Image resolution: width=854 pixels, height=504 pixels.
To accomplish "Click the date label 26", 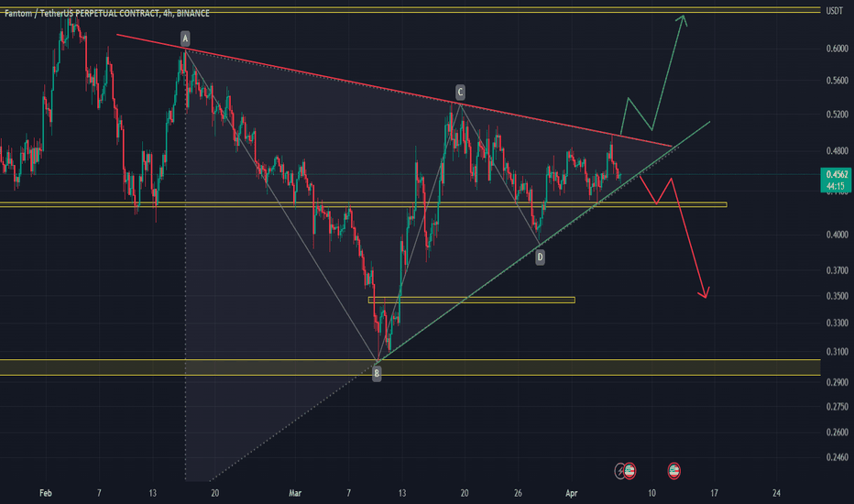I will point(518,493).
